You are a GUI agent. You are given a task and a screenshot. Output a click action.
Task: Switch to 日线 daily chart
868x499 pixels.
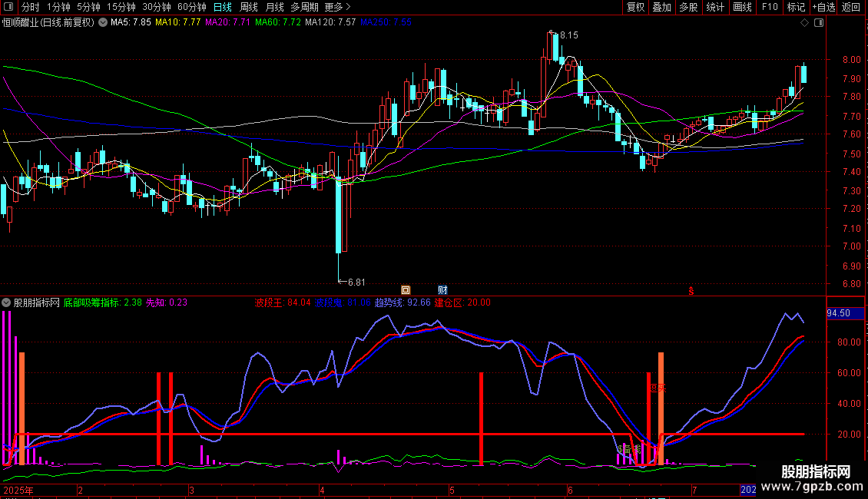[x=223, y=7]
